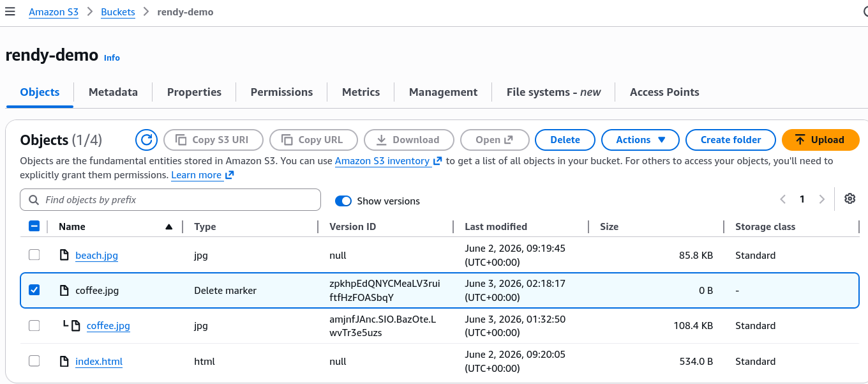Click the refresh objects icon button
Viewport: 868px width, 384px height.
click(x=146, y=140)
